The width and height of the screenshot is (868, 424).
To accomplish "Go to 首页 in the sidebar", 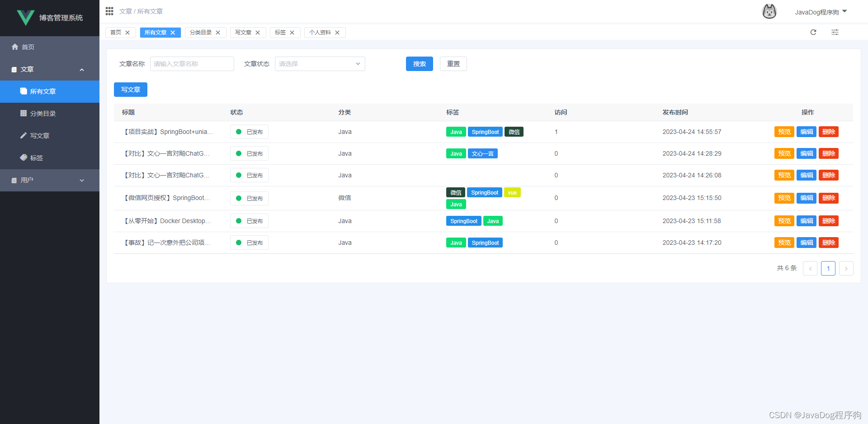I will click(x=50, y=47).
